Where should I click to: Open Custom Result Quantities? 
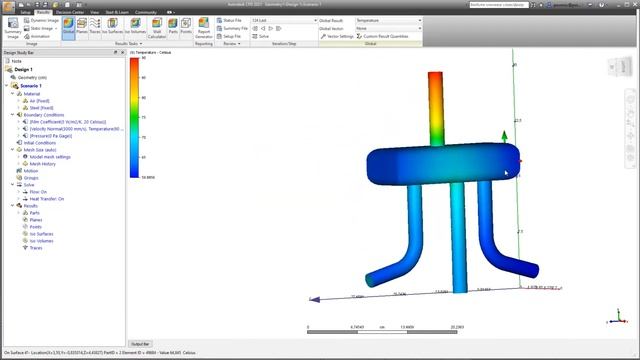point(382,36)
